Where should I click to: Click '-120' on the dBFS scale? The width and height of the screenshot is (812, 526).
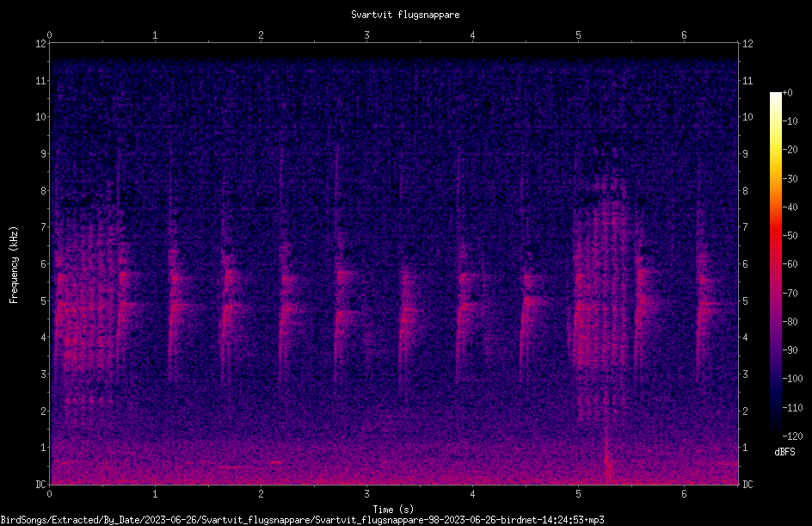click(x=793, y=436)
